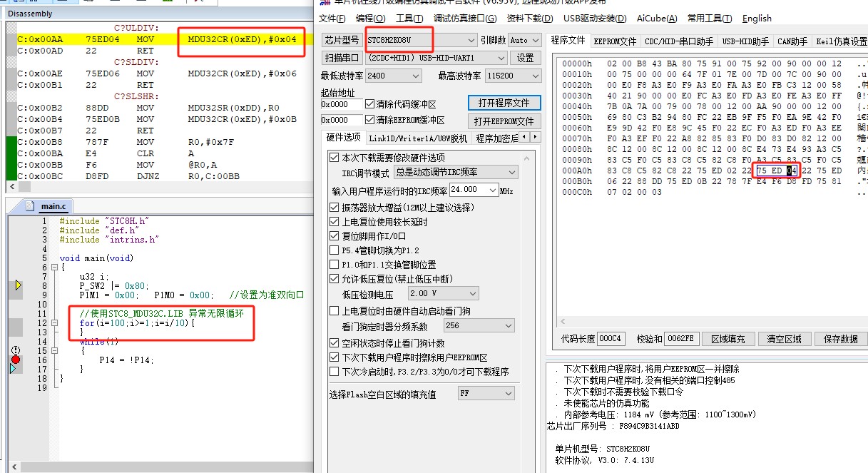Screen dimensions: 868x473
Task: Click the code start address 0x0000 field
Action: point(341,104)
